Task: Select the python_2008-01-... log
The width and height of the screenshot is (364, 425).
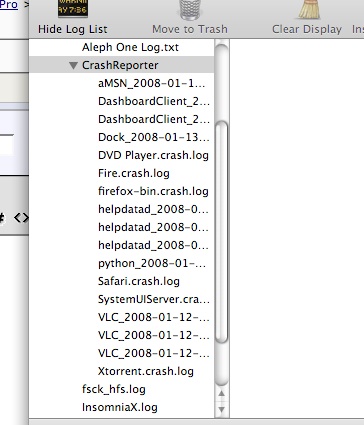Action: pyautogui.click(x=152, y=263)
